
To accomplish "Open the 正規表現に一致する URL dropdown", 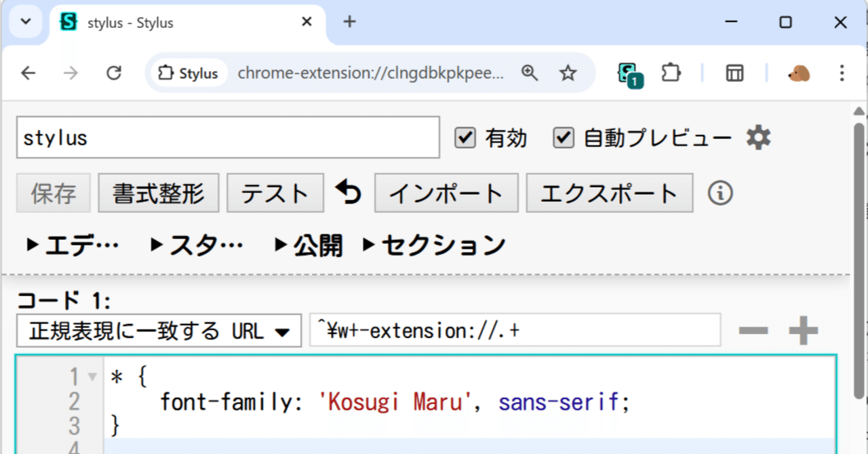I will click(158, 331).
